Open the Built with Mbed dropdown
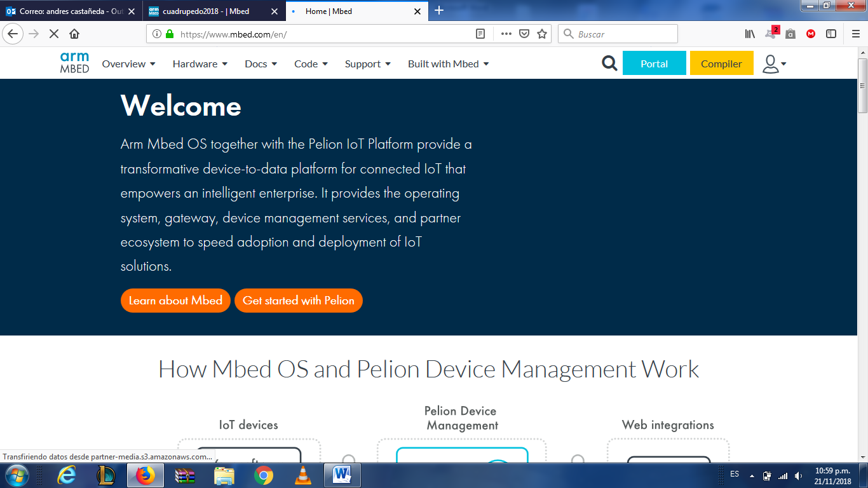This screenshot has height=488, width=868. [x=448, y=64]
